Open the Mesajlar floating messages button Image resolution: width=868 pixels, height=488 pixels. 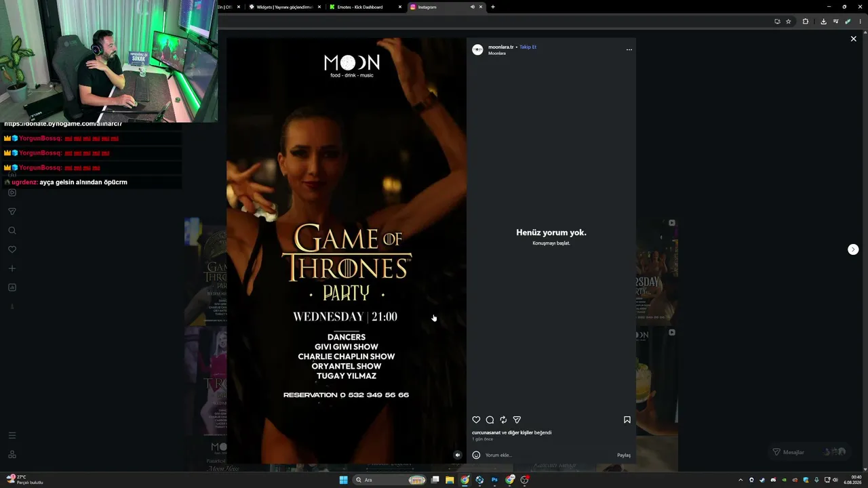(x=810, y=452)
